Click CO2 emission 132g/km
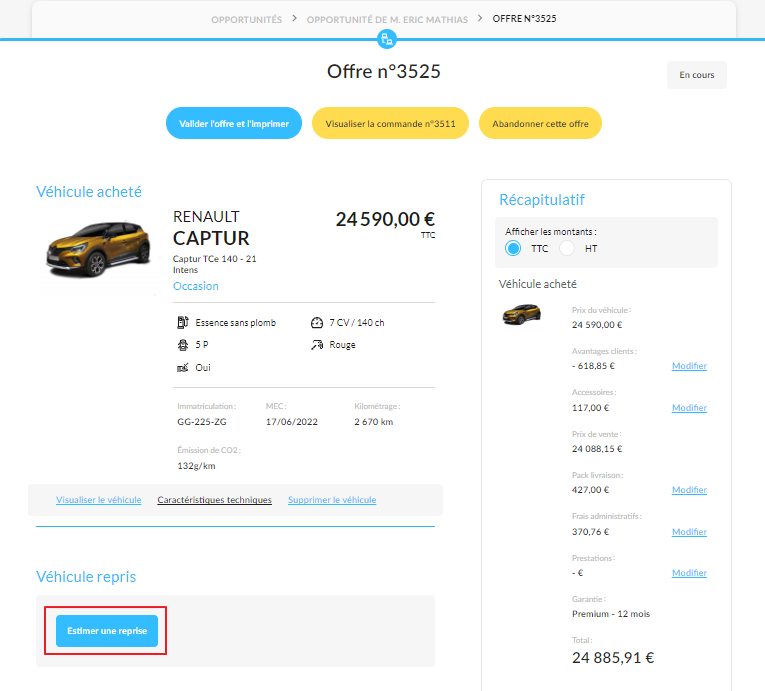 tap(196, 466)
